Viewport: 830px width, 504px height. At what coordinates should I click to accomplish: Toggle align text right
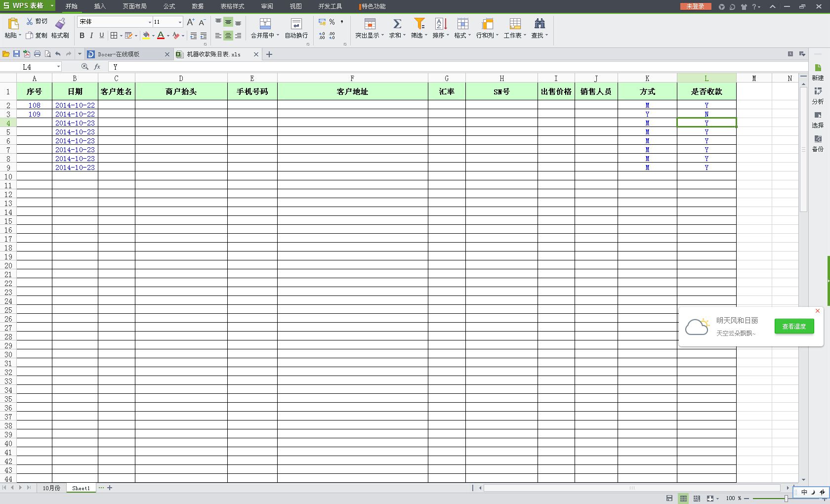[238, 36]
